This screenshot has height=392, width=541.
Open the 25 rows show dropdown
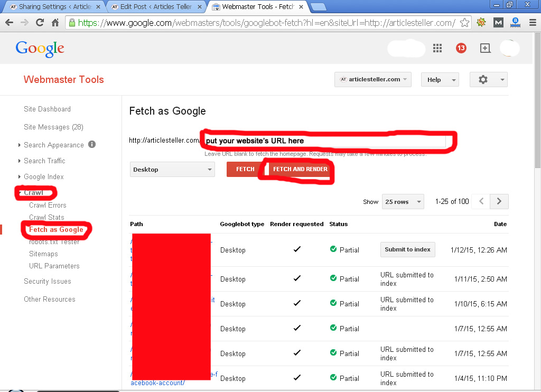[403, 202]
